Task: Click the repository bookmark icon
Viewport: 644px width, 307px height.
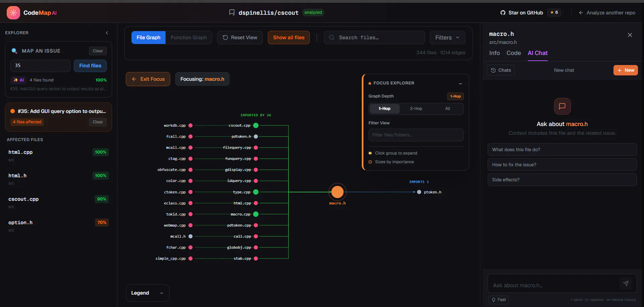Action: [232, 12]
